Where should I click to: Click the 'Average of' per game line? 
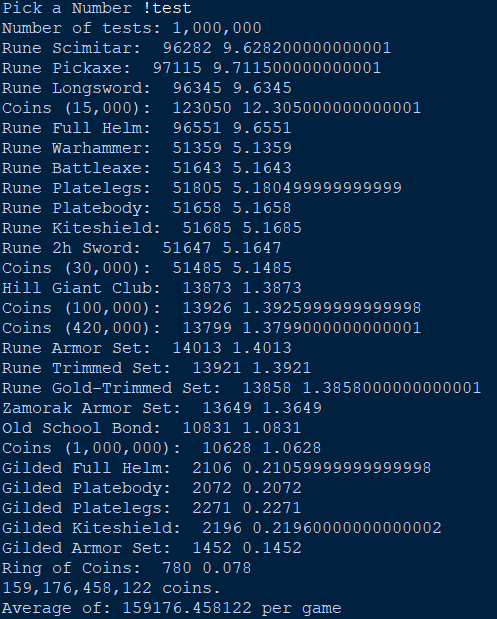(172, 609)
